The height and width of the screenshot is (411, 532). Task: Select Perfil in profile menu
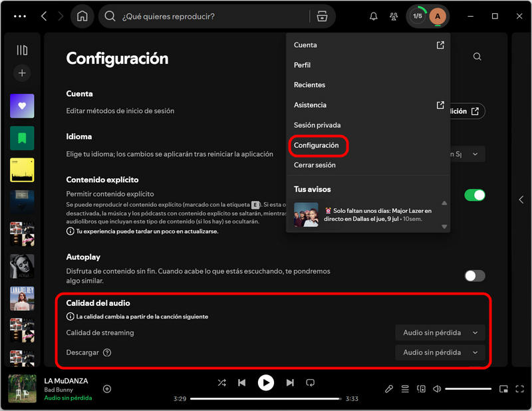point(368,65)
